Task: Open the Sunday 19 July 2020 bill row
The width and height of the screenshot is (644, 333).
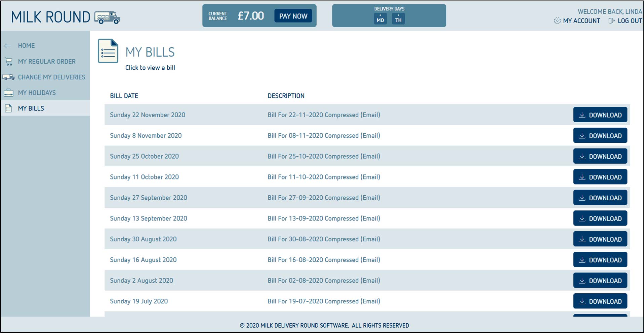Action: click(x=139, y=301)
